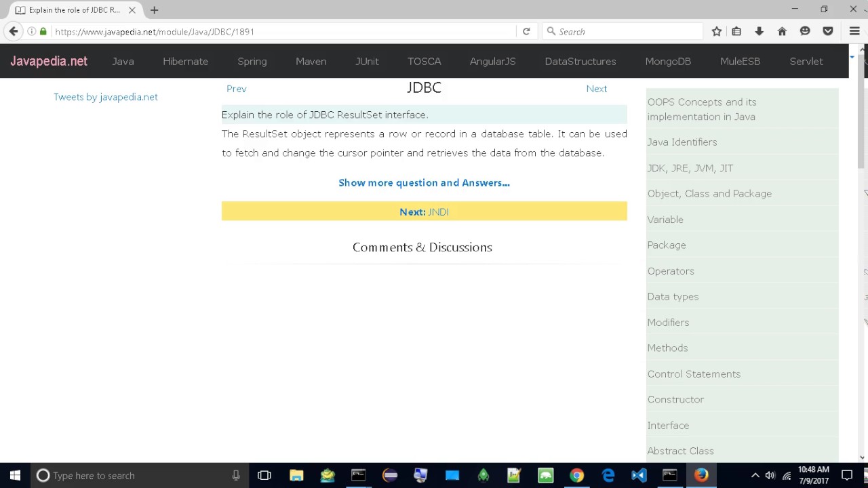The width and height of the screenshot is (868, 488).
Task: Open the TOSCA menu item
Action: 425,61
